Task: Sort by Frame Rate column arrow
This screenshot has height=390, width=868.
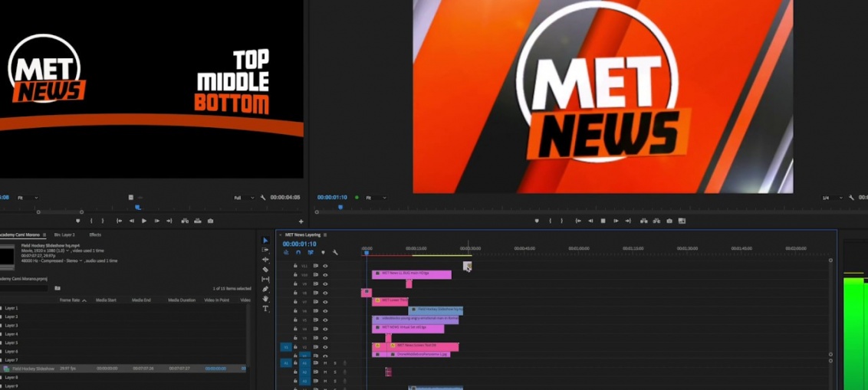Action: (84, 300)
